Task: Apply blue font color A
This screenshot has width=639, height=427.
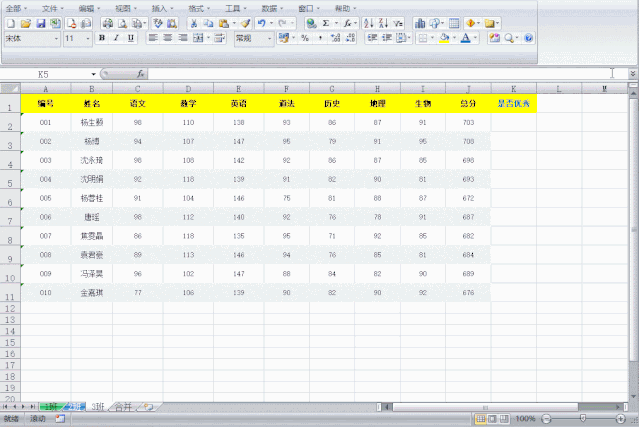Action: click(465, 38)
